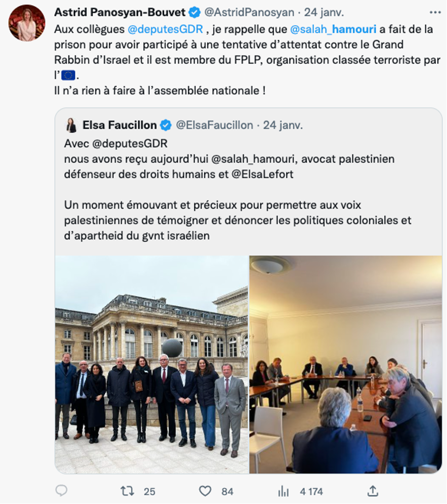Open the quoted tweet text body
The width and height of the screenshot is (447, 504).
(237, 189)
